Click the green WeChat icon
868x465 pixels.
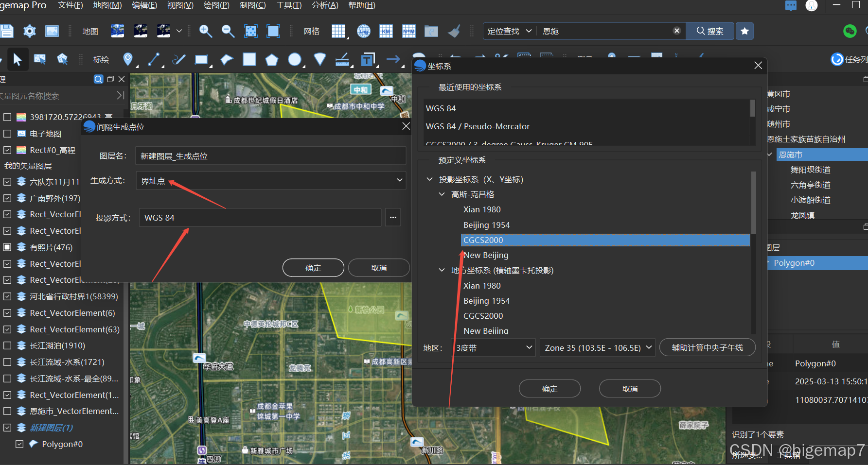point(850,31)
